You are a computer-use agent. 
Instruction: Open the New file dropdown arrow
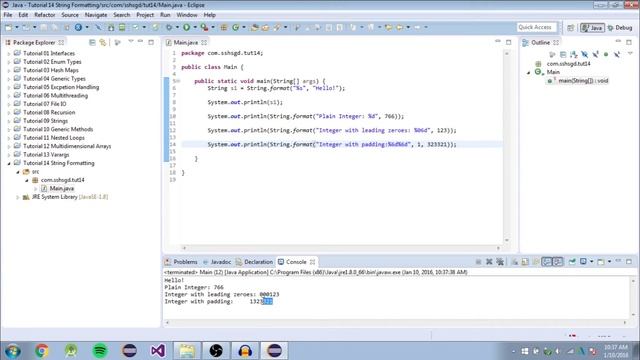(x=17, y=28)
